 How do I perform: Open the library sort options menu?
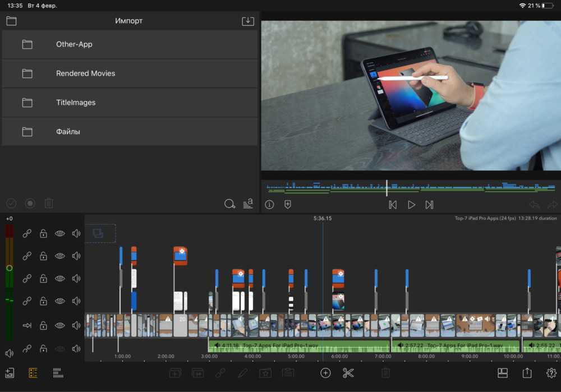248,204
